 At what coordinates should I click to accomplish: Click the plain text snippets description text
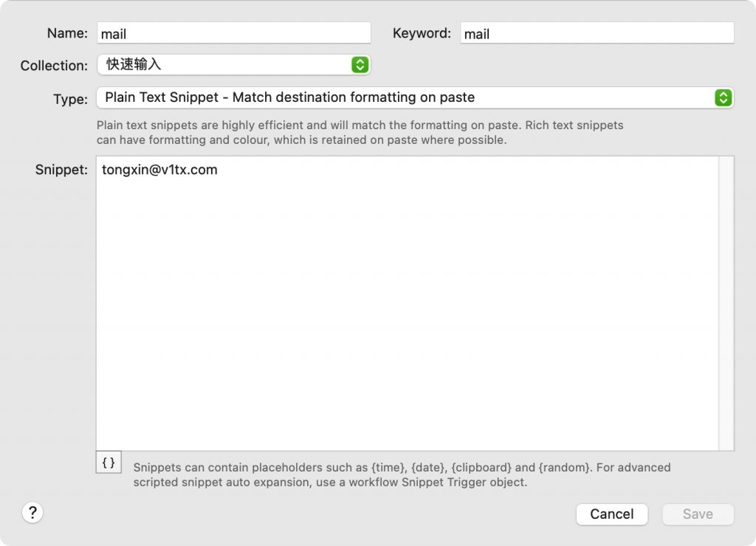[x=360, y=133]
